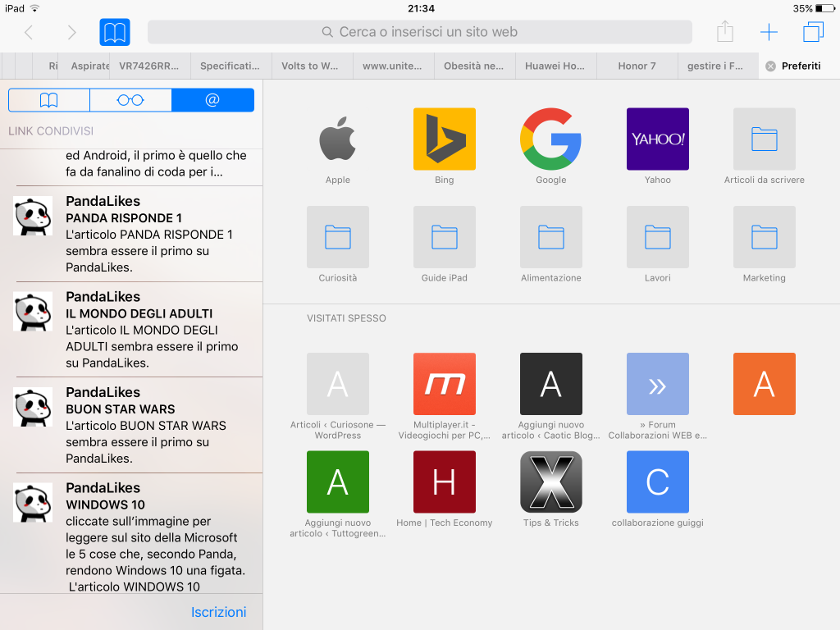Close the Preferiti tab
The width and height of the screenshot is (840, 630).
point(770,66)
